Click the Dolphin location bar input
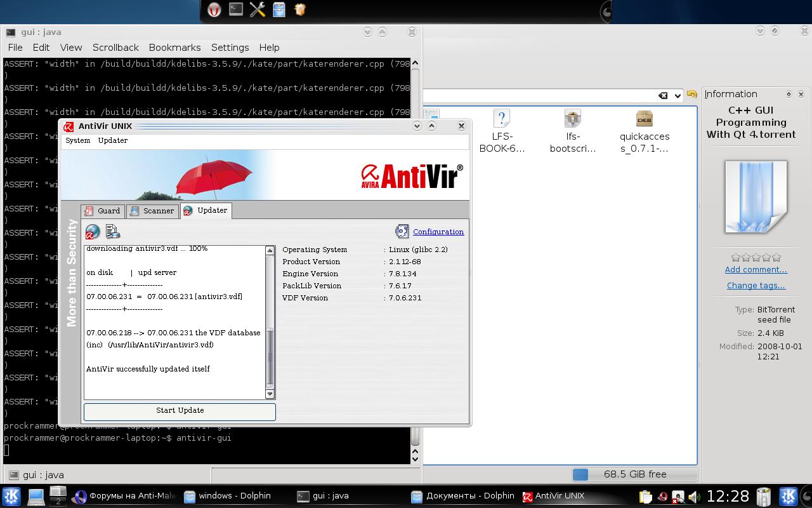Screen dimensions: 812x508 [x=539, y=95]
